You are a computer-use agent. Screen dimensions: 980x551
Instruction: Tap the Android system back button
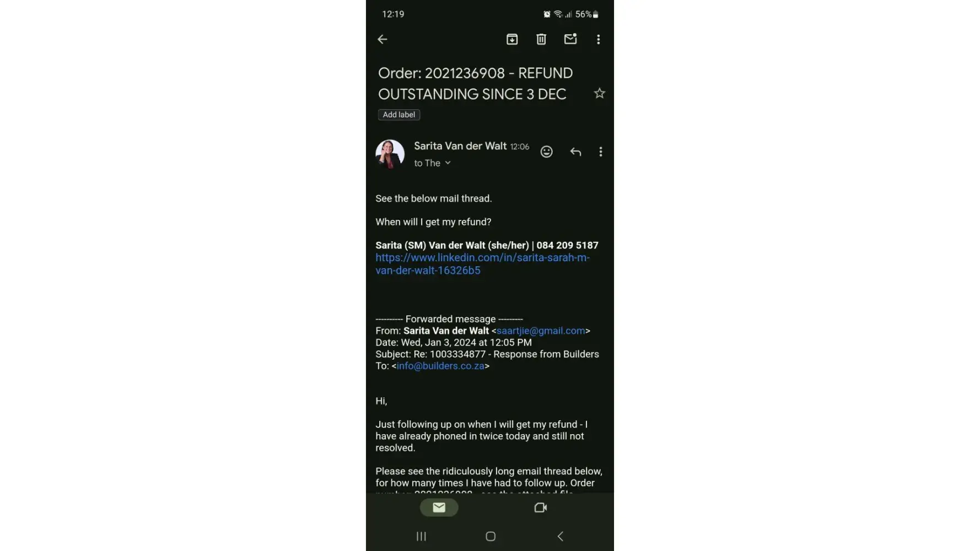560,536
